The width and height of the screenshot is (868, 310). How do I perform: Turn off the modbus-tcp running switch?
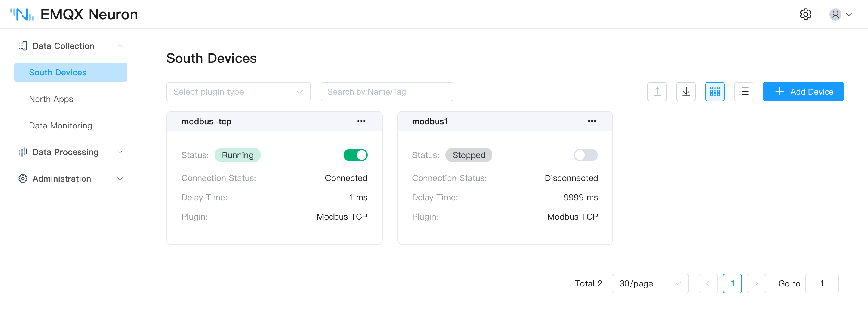pos(356,155)
